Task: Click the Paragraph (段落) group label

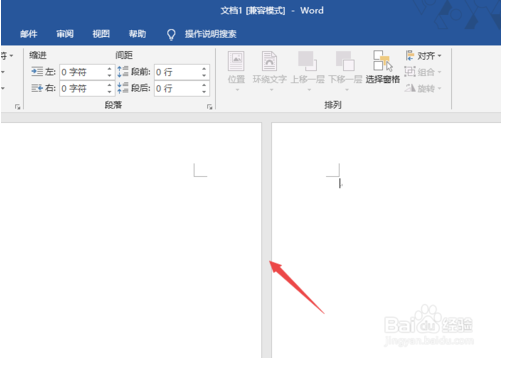Action: click(x=113, y=105)
